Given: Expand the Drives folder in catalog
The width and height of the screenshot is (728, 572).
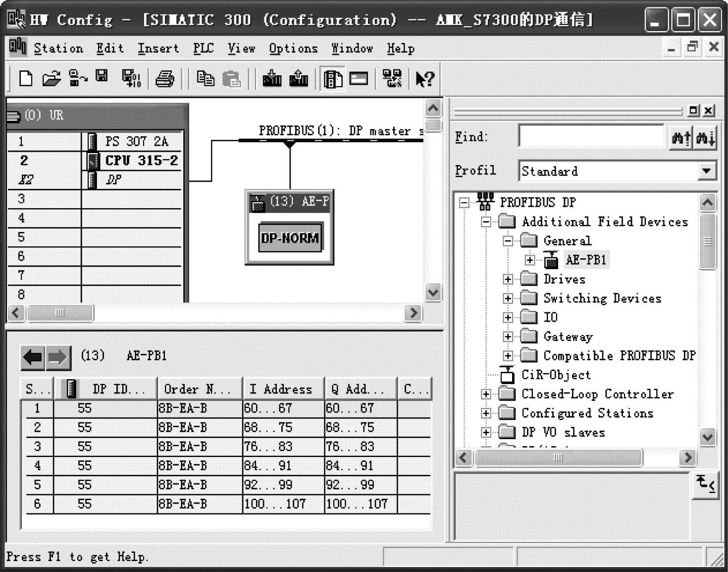Looking at the screenshot, I should click(508, 279).
